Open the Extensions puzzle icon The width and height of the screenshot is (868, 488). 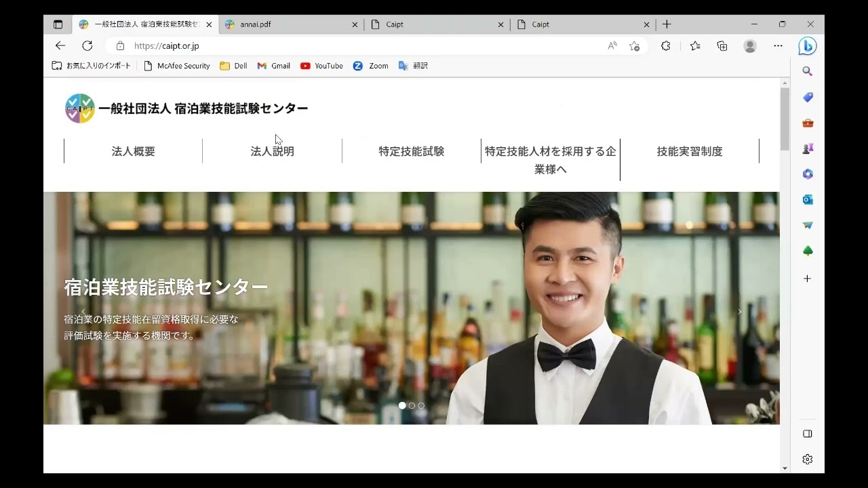pos(665,45)
